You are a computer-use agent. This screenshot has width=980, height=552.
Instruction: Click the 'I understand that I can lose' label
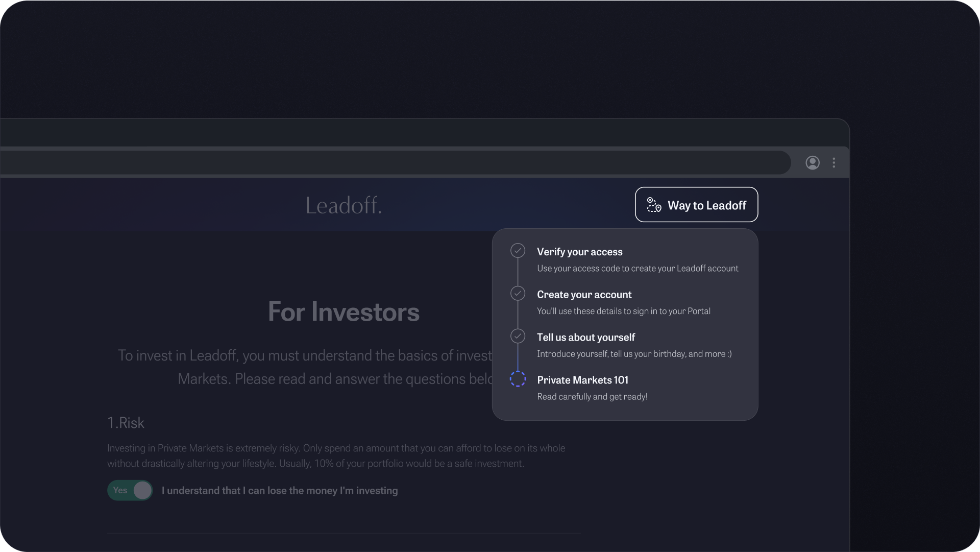tap(280, 491)
